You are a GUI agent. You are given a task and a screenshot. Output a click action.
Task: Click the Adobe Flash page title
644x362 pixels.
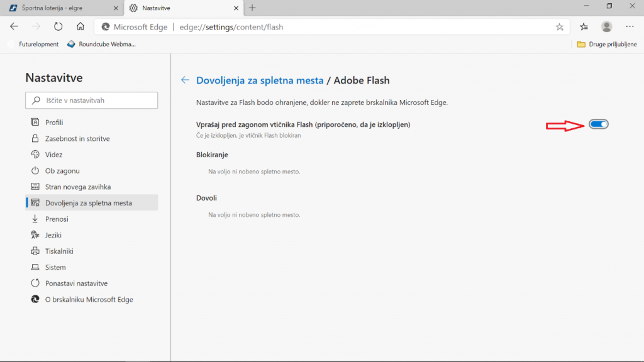[x=362, y=80]
